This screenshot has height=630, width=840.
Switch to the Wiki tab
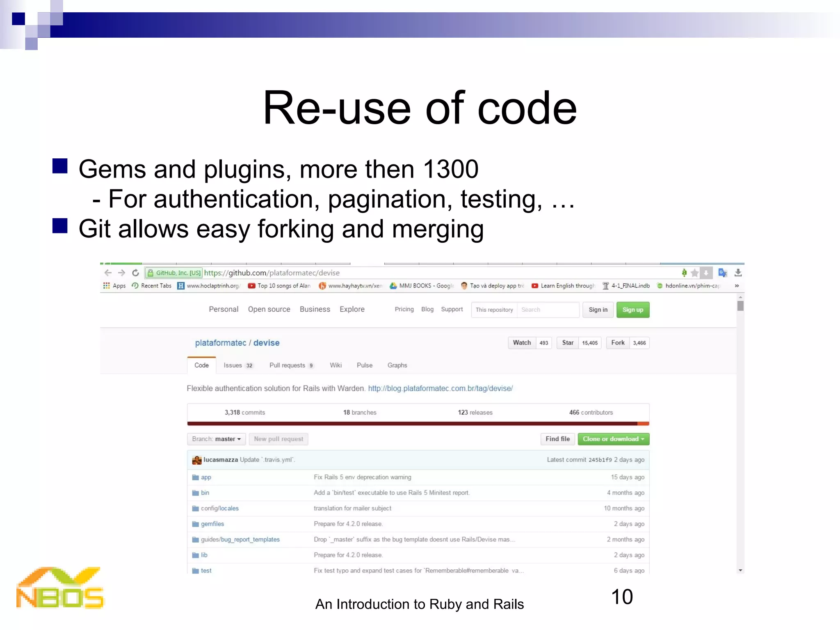pos(336,365)
